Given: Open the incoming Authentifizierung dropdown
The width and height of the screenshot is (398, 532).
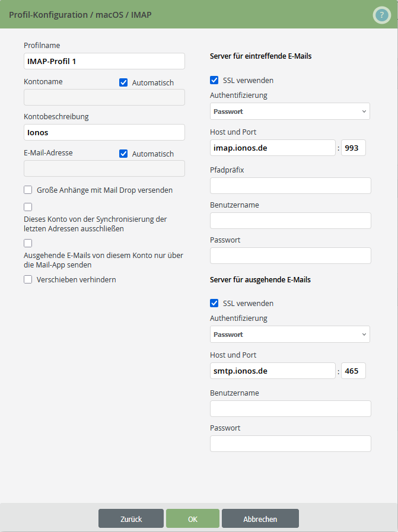Looking at the screenshot, I should coord(289,112).
